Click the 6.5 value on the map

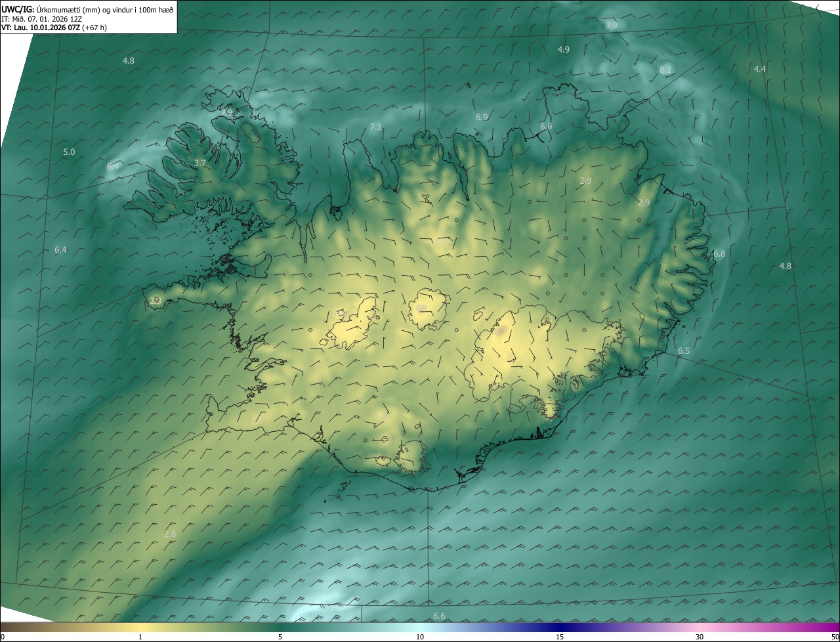coord(684,351)
